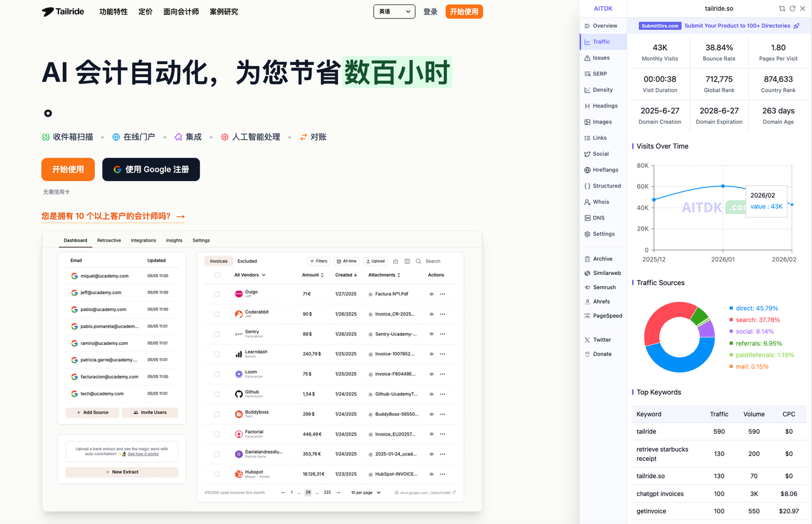Screen dimensions: 812x524
Task: Open the three-dot actions for Hubspot
Action: (443, 474)
